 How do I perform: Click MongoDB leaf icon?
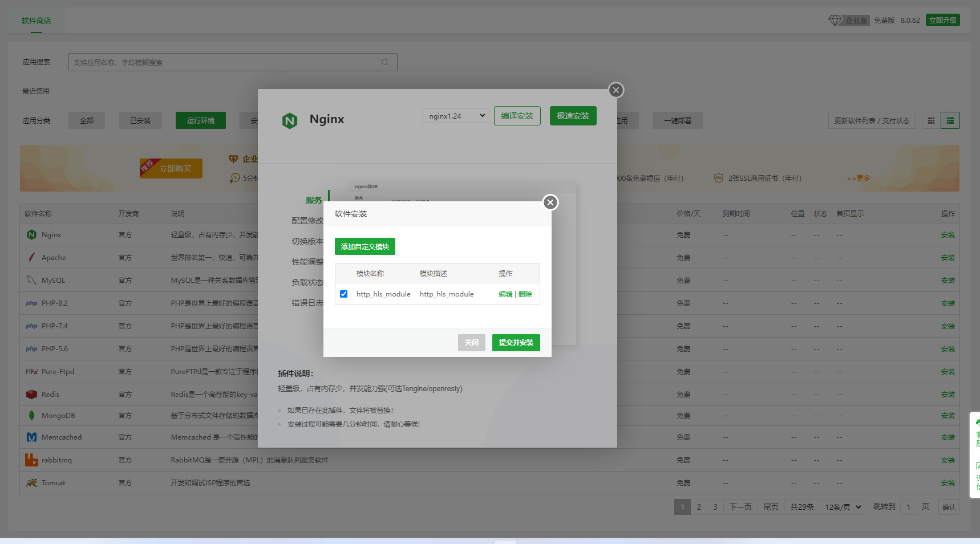(31, 415)
